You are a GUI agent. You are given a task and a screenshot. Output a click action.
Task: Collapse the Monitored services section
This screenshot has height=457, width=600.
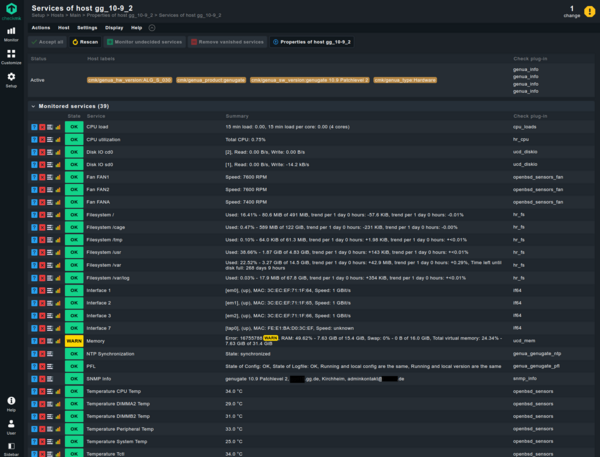pos(33,105)
